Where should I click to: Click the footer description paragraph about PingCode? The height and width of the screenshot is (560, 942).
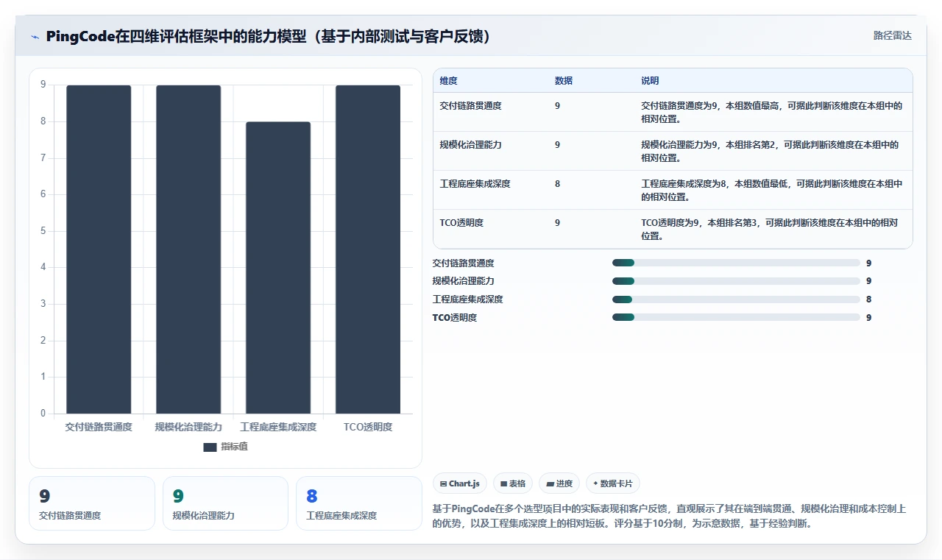point(670,517)
